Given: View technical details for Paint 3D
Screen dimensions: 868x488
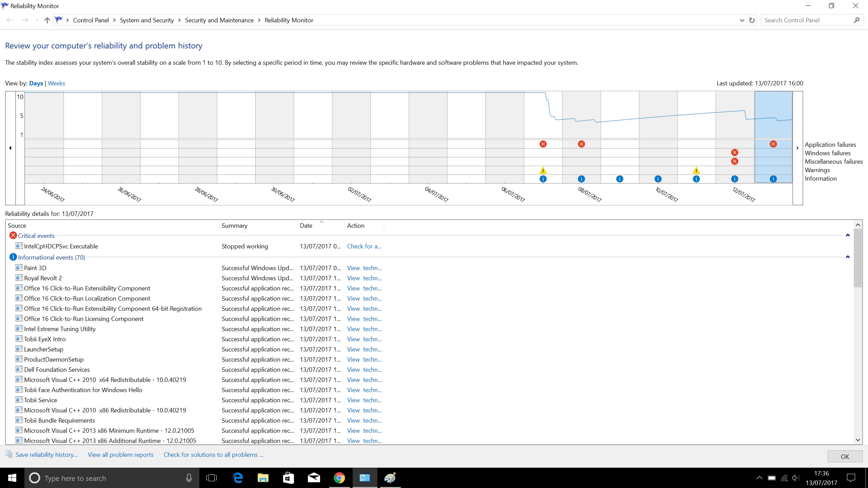Looking at the screenshot, I should 364,268.
